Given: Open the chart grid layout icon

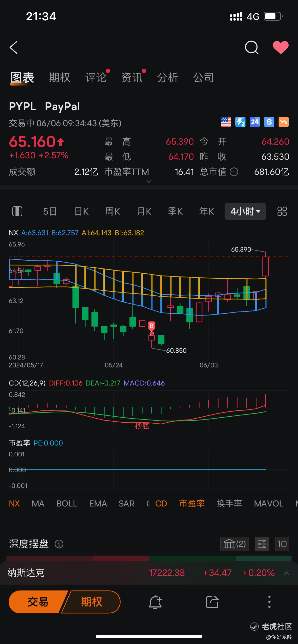Looking at the screenshot, I should click(282, 212).
